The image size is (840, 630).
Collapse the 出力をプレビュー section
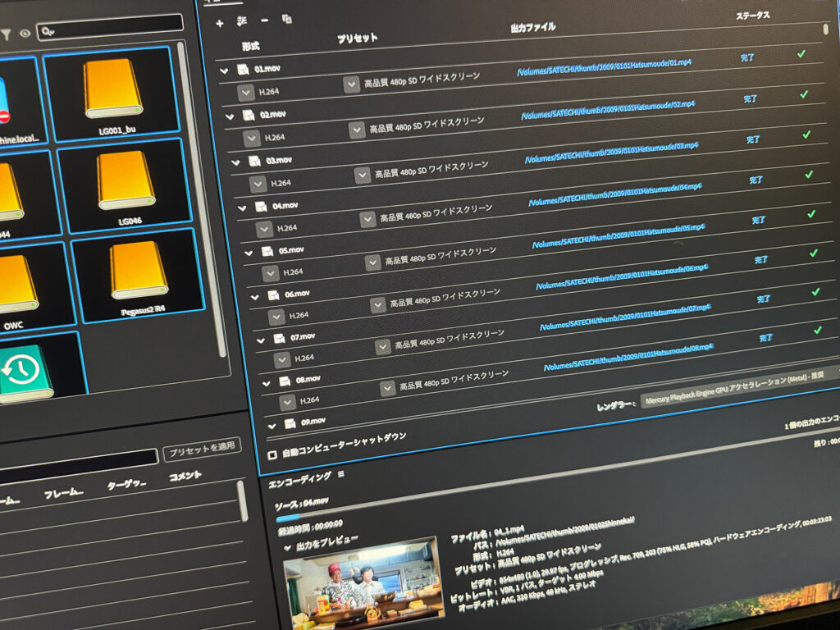(x=287, y=546)
